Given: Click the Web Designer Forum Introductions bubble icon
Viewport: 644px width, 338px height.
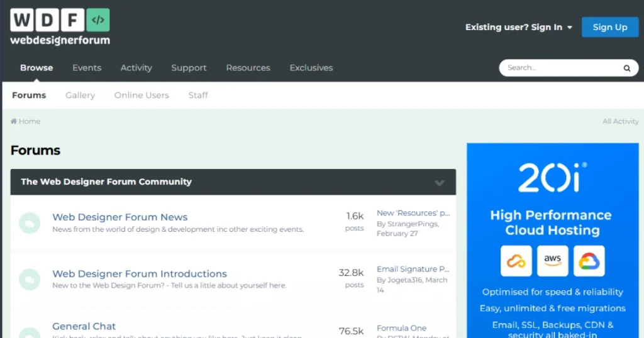Looking at the screenshot, I should coord(30,280).
